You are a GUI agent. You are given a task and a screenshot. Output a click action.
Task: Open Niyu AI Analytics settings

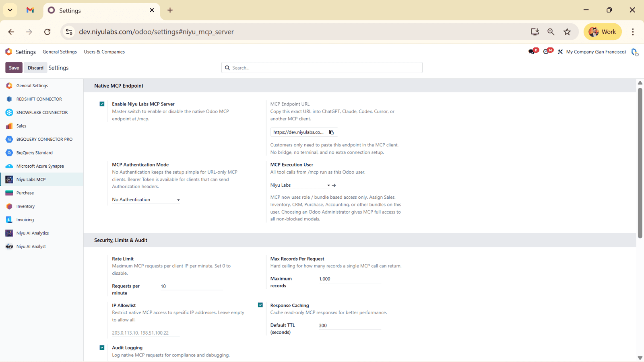(42, 233)
